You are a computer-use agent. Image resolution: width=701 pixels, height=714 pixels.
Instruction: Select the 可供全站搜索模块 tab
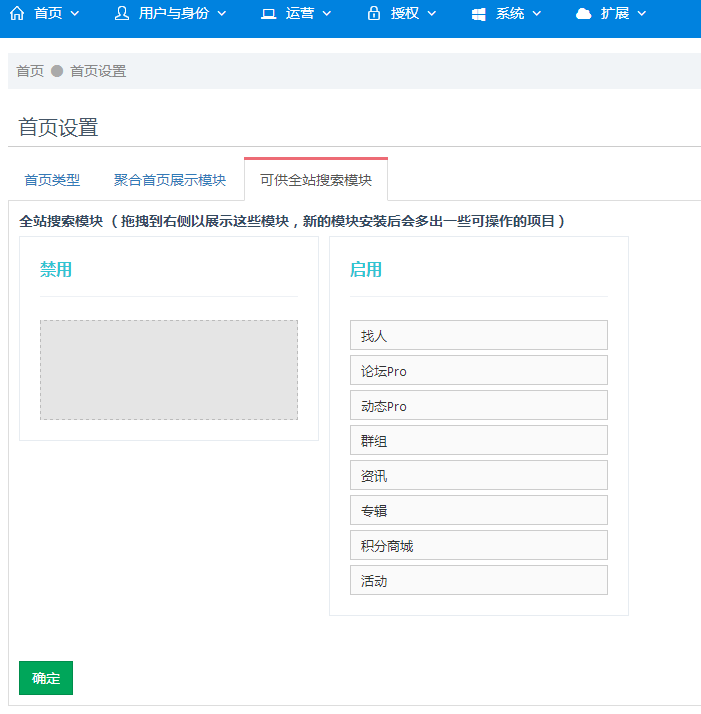[316, 180]
